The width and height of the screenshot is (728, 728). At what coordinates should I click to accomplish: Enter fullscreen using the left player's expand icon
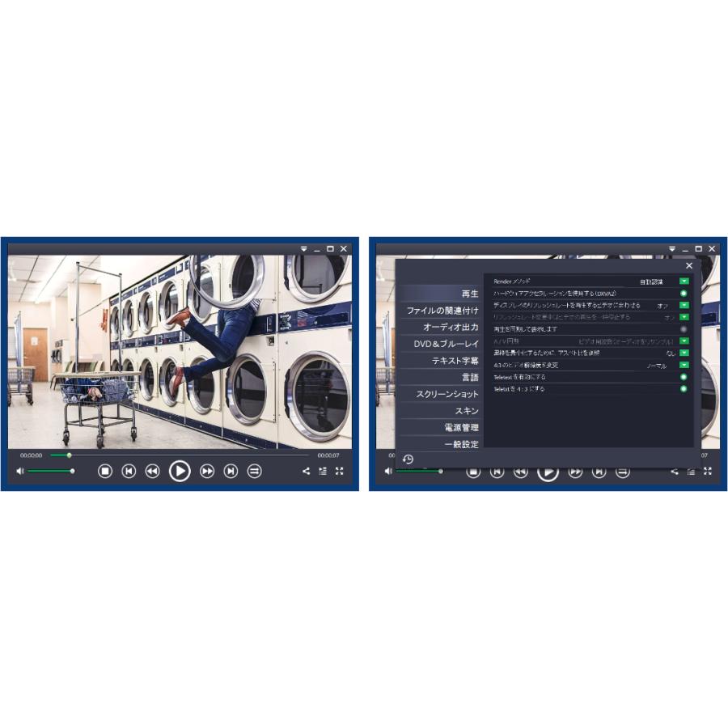(x=340, y=471)
